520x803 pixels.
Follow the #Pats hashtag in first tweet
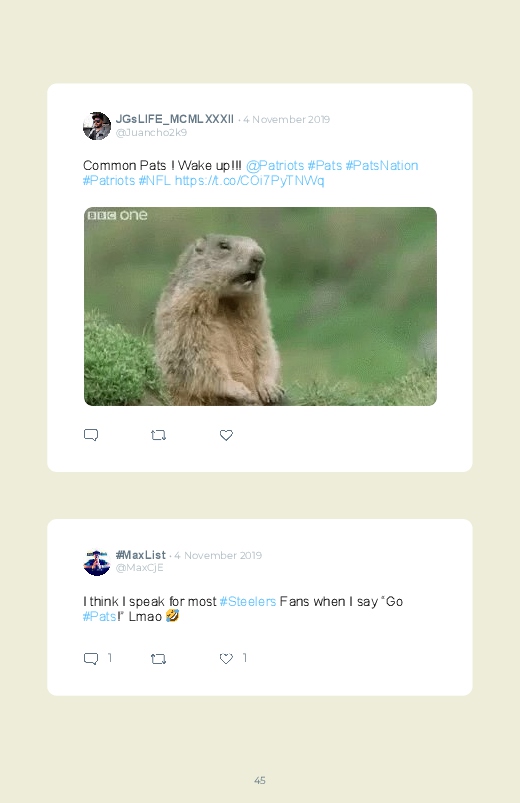coord(325,165)
